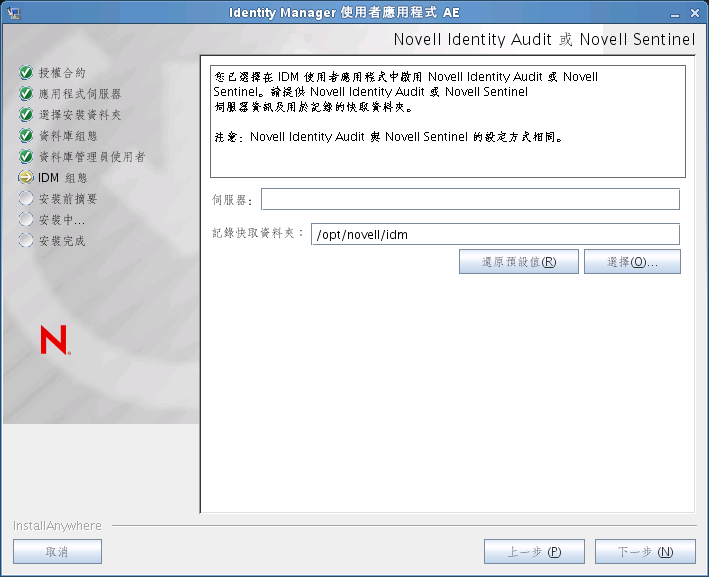The width and height of the screenshot is (709, 577).
Task: Click the green check icon beside 授權合約
Action: (26, 72)
